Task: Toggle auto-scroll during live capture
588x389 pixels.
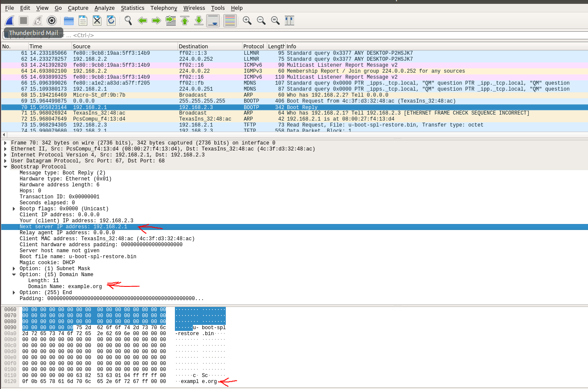Action: coord(213,21)
